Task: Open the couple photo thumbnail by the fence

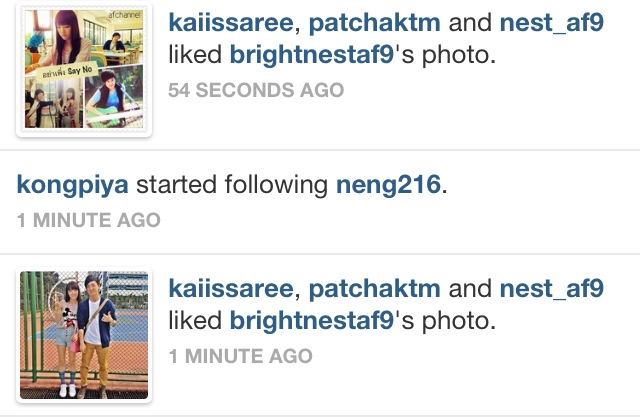Action: pyautogui.click(x=84, y=335)
